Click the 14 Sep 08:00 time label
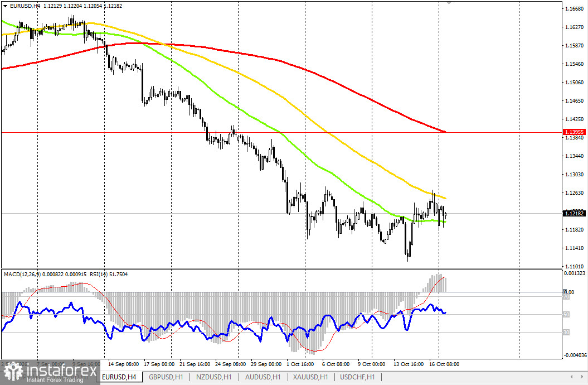Viewport: 588px width, 385px height. (x=123, y=364)
